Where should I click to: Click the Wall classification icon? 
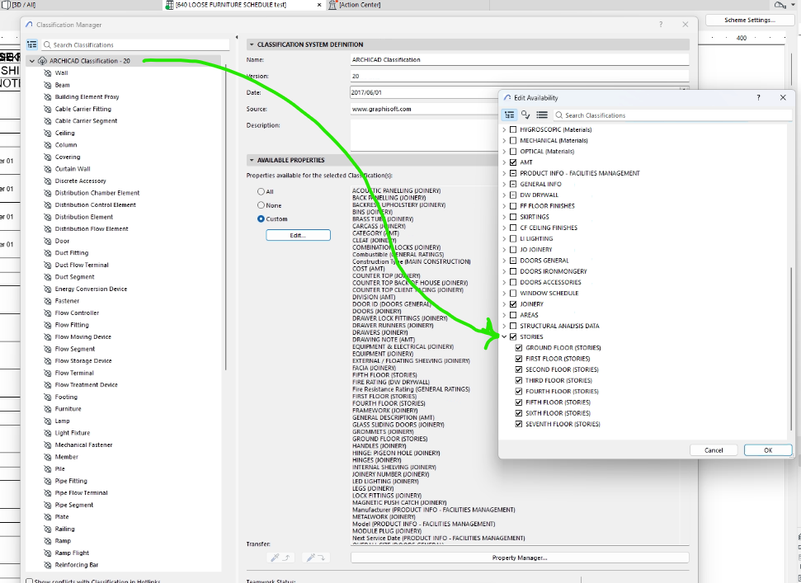[48, 73]
